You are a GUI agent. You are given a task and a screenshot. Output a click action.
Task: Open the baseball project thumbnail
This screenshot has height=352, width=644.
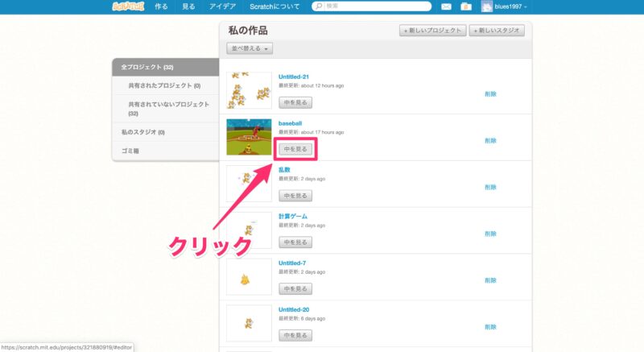pos(249,137)
